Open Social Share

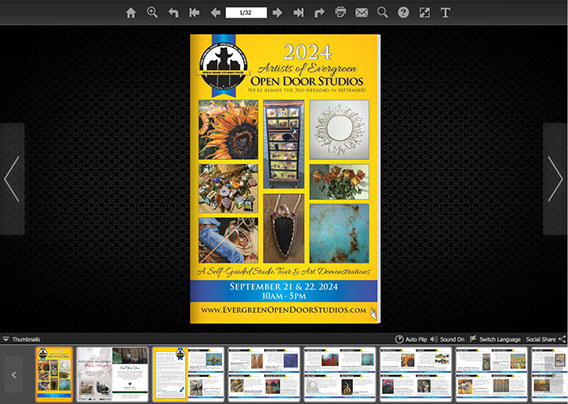click(546, 339)
